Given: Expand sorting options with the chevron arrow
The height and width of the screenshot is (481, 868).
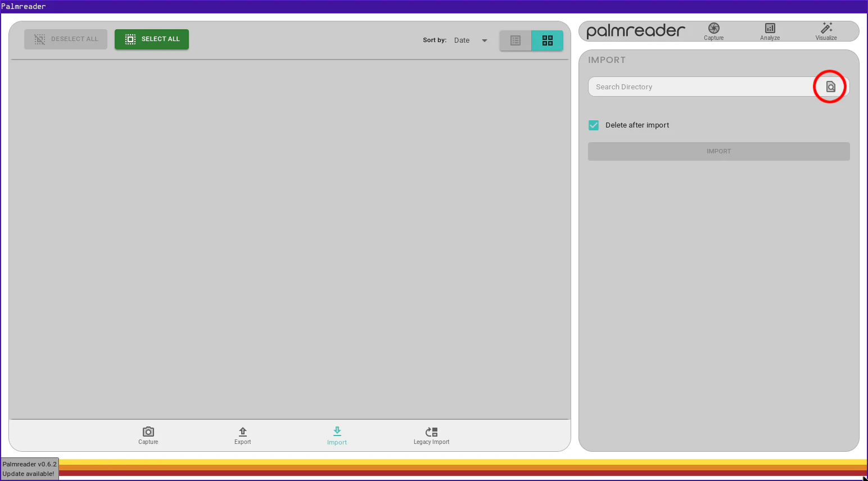Looking at the screenshot, I should click(x=484, y=40).
